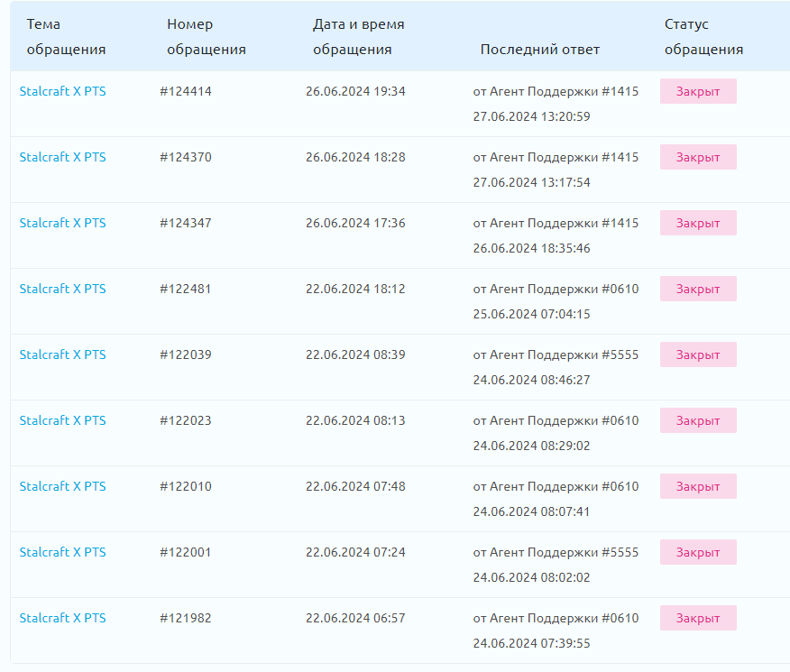Click the Закрыт badge for ticket #122039

(x=698, y=354)
